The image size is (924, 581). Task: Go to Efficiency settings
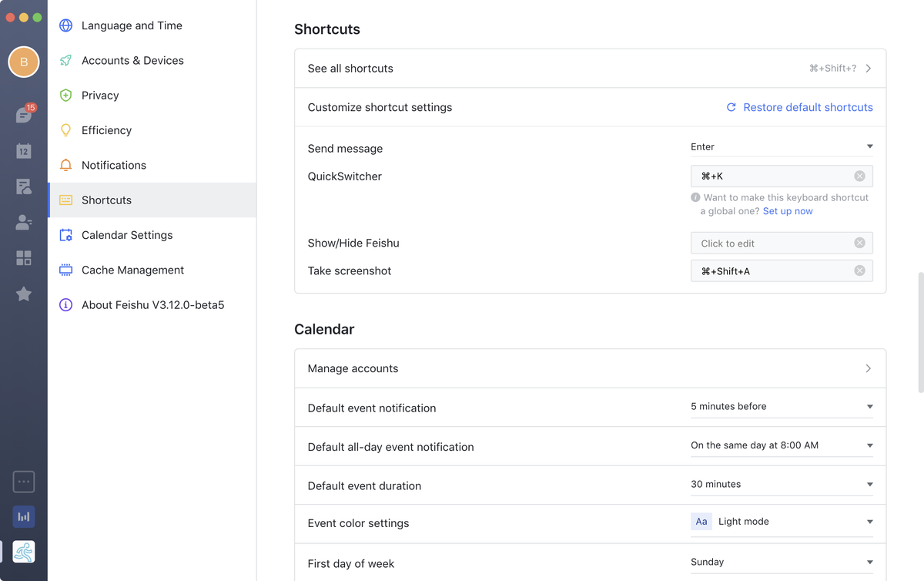point(152,130)
